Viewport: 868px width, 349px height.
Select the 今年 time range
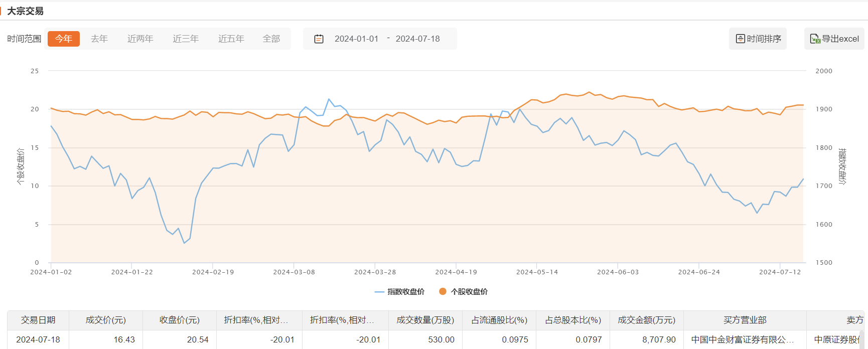(x=64, y=39)
